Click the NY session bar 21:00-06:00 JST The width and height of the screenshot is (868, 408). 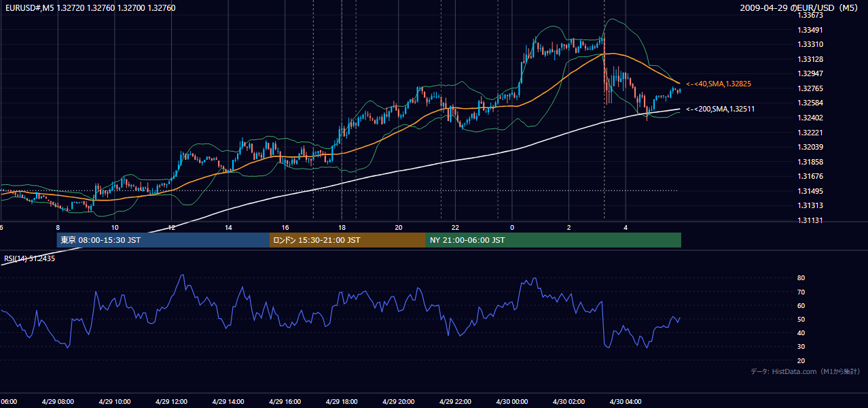pos(554,240)
